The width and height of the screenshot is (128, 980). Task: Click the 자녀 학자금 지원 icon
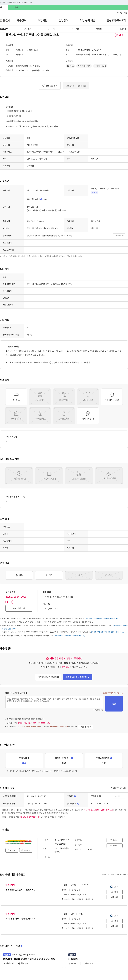(x=112, y=397)
